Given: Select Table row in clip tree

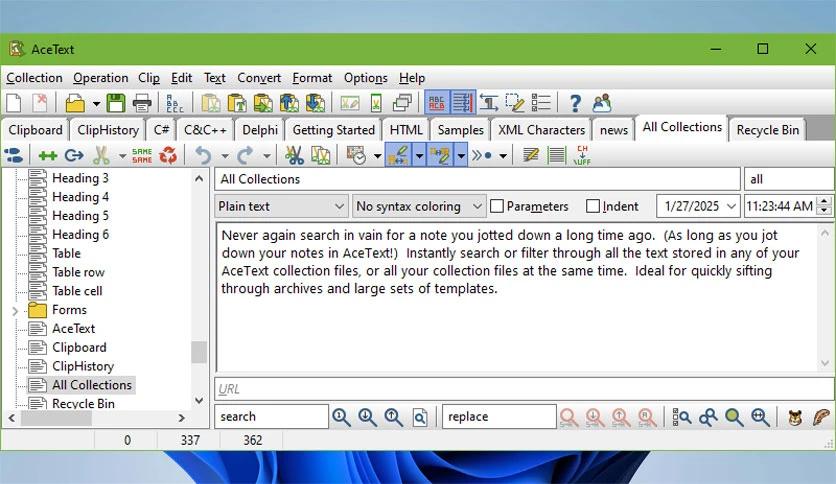Looking at the screenshot, I should coord(78,272).
